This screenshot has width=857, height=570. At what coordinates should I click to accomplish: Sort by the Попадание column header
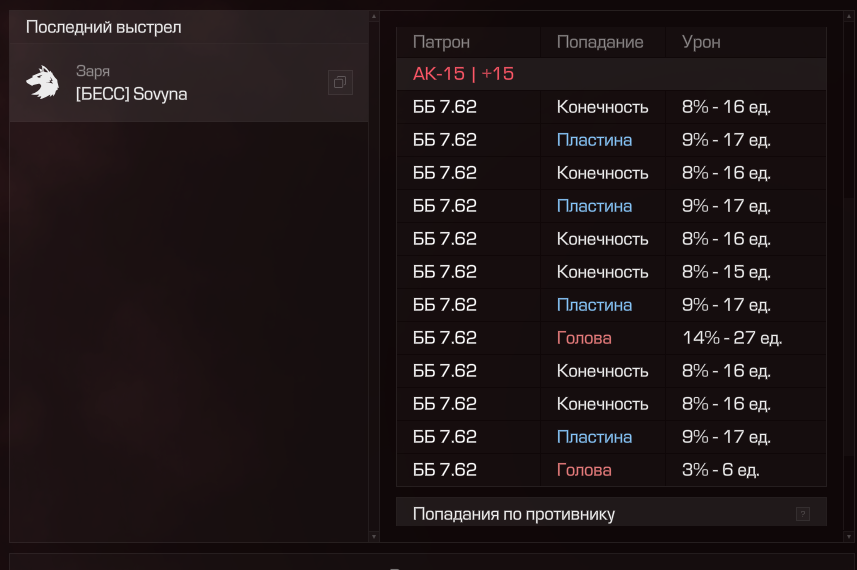[x=600, y=42]
